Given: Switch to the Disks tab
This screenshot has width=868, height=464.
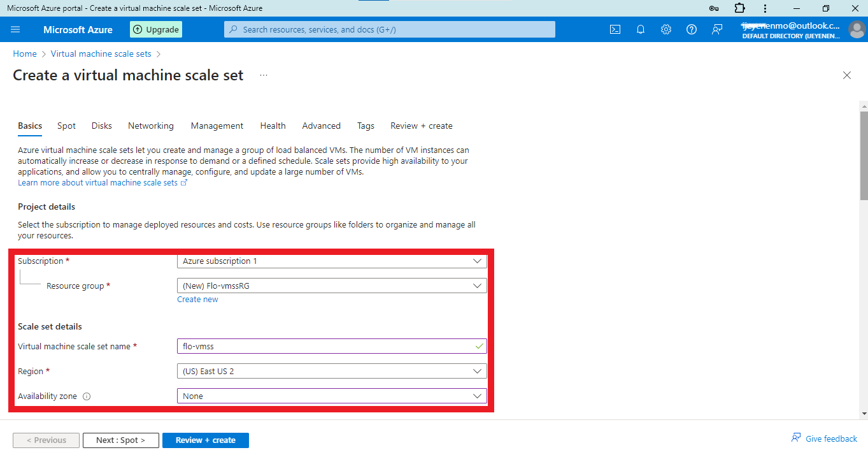Looking at the screenshot, I should click(x=102, y=126).
